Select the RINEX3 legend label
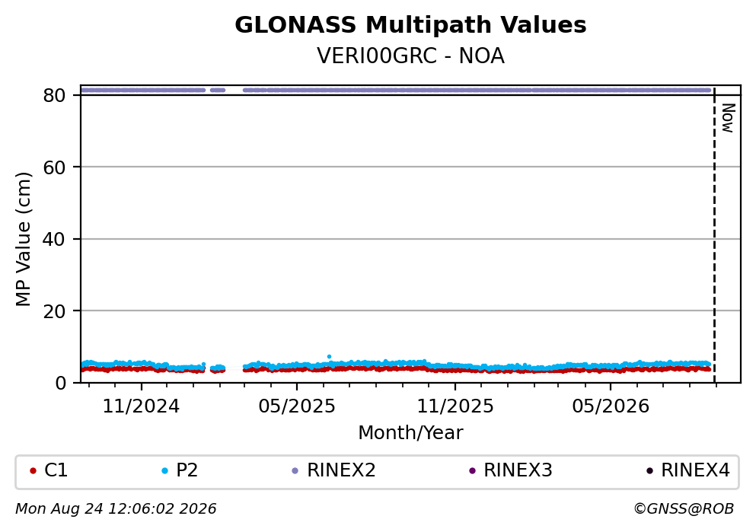The height and width of the screenshot is (532, 756). [x=518, y=470]
